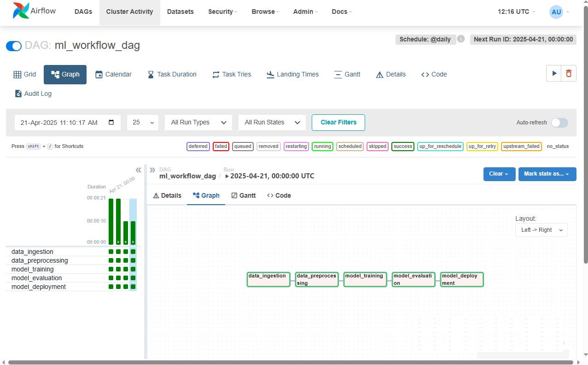The height and width of the screenshot is (365, 588).
Task: Click the skipped status legend badge
Action: (x=378, y=147)
